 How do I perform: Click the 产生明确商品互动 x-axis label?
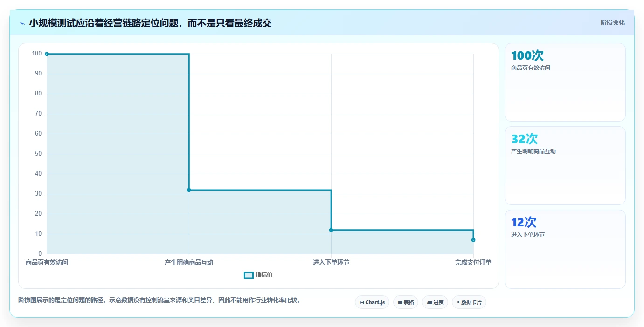click(x=189, y=262)
